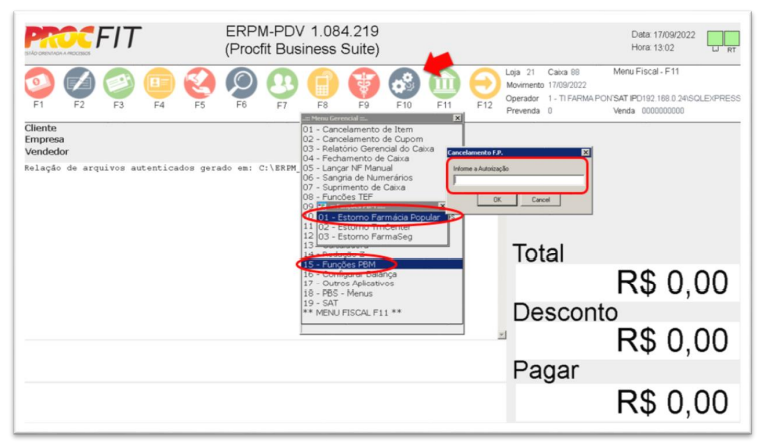Click the Desconto R$ 0,00 value
Screen dimensions: 765x447
(x=672, y=340)
